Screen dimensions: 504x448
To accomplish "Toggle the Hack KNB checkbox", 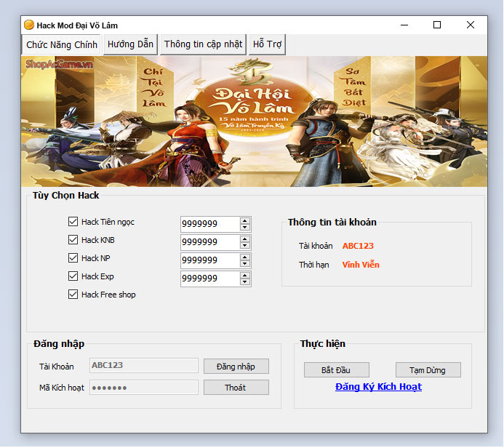I will tap(73, 240).
